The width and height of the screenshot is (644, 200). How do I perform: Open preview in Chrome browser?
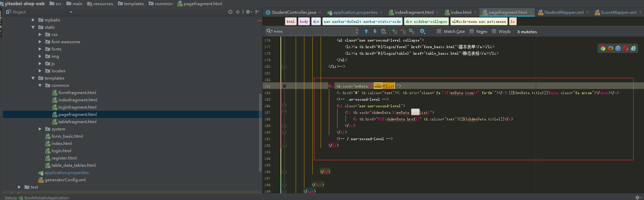tap(603, 48)
